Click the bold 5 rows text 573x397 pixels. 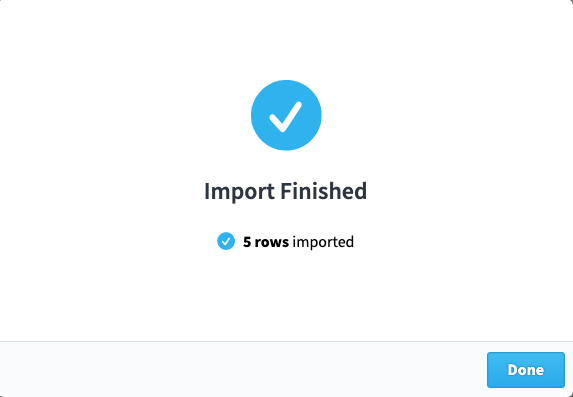click(x=266, y=242)
